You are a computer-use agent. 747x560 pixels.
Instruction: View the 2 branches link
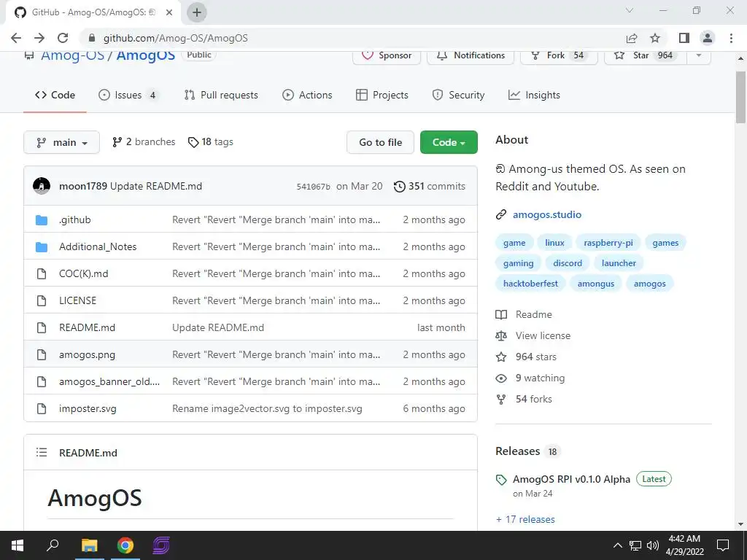[144, 142]
